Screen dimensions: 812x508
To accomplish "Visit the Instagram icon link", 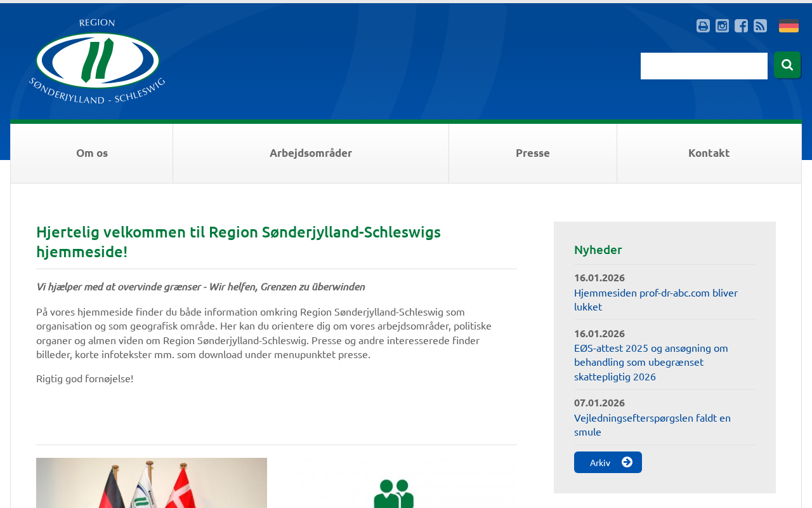I will click(722, 26).
